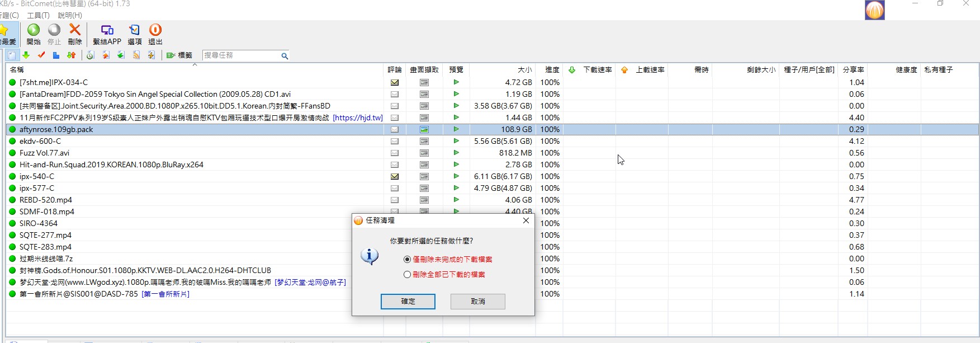Sort by the 分享率 column header
Screen dimensions: 980x343
(x=853, y=70)
